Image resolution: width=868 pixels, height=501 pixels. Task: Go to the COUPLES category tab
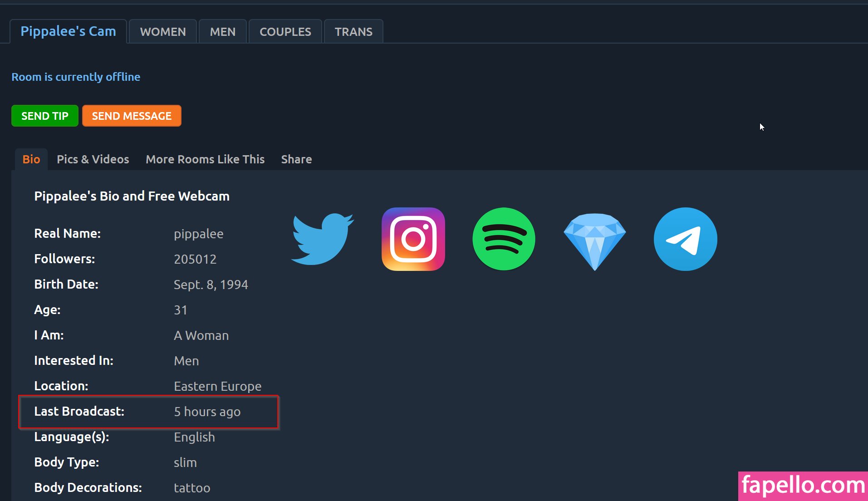pyautogui.click(x=285, y=32)
